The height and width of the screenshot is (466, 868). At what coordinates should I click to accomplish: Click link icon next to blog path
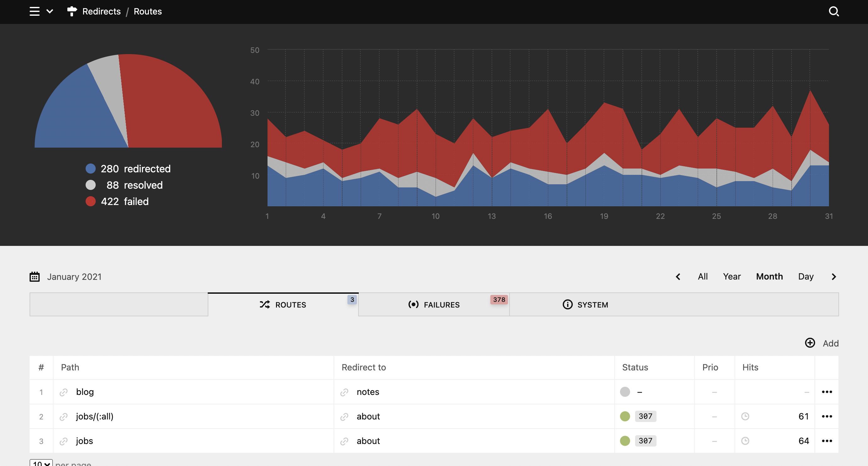click(x=64, y=392)
